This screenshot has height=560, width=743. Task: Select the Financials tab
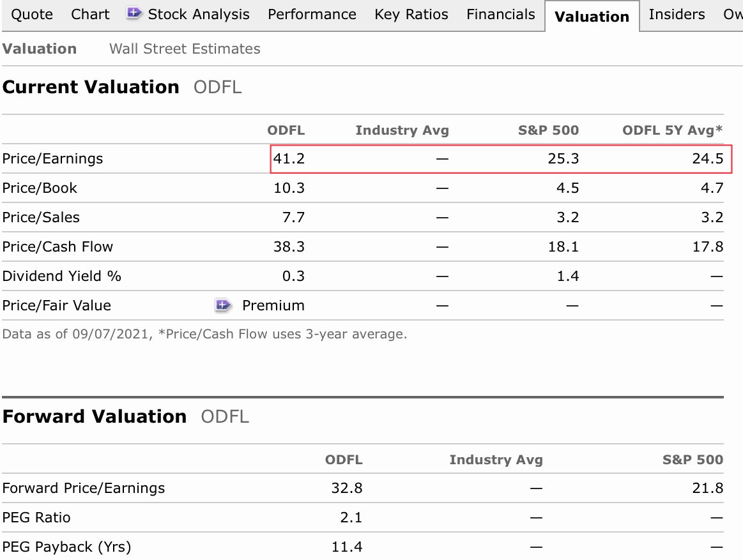[501, 15]
